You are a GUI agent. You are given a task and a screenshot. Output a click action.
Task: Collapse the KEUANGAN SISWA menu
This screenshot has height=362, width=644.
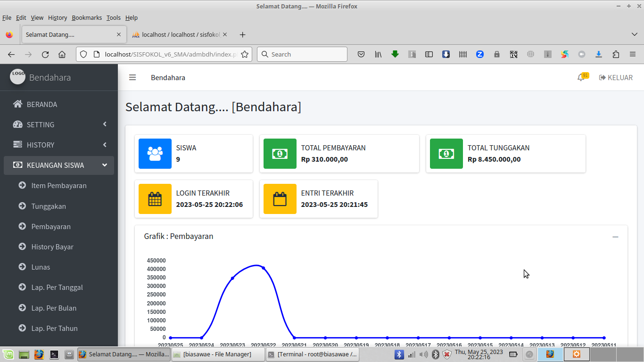click(59, 165)
